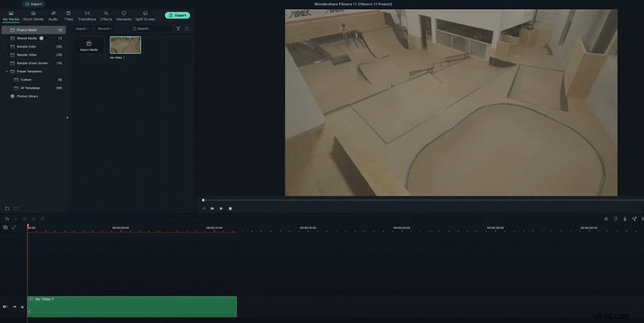The height and width of the screenshot is (323, 644).
Task: Click the voiceover microphone icon
Action: (625, 218)
